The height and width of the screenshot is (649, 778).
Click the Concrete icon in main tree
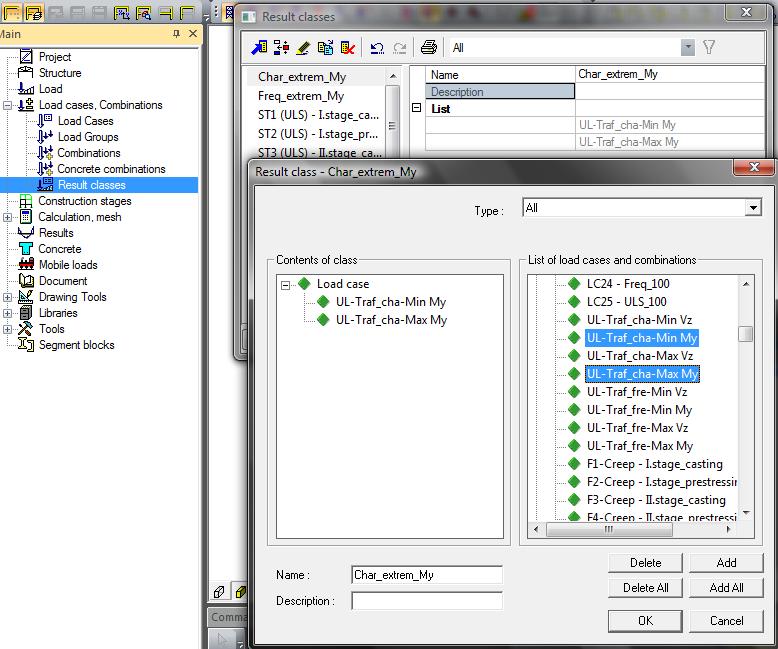coord(27,249)
